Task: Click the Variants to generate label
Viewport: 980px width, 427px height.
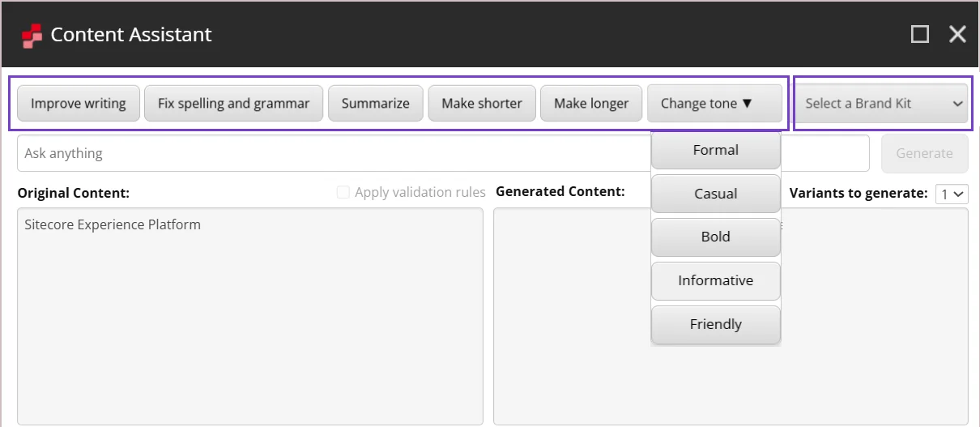Action: tap(859, 193)
